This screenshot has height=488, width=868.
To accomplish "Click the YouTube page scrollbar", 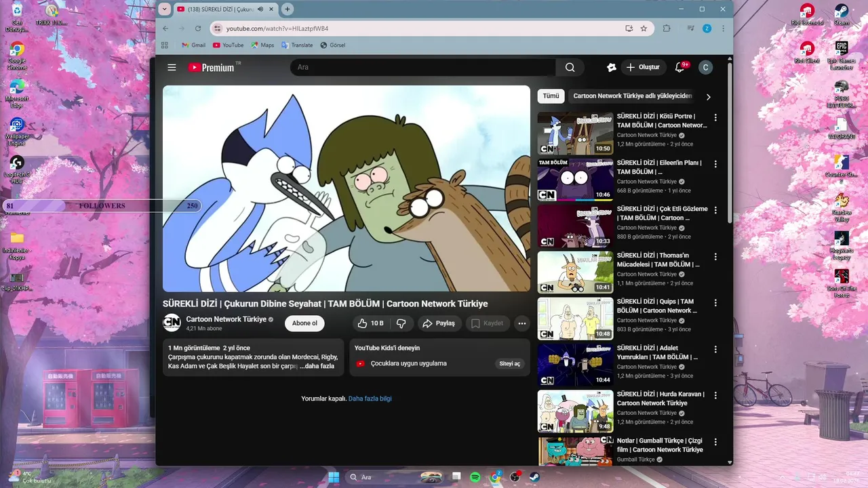I will pos(730,142).
